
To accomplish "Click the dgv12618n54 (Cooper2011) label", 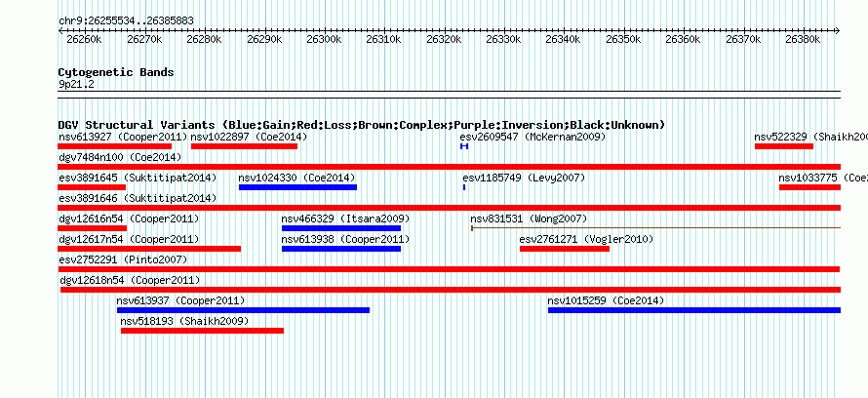I will [x=130, y=280].
